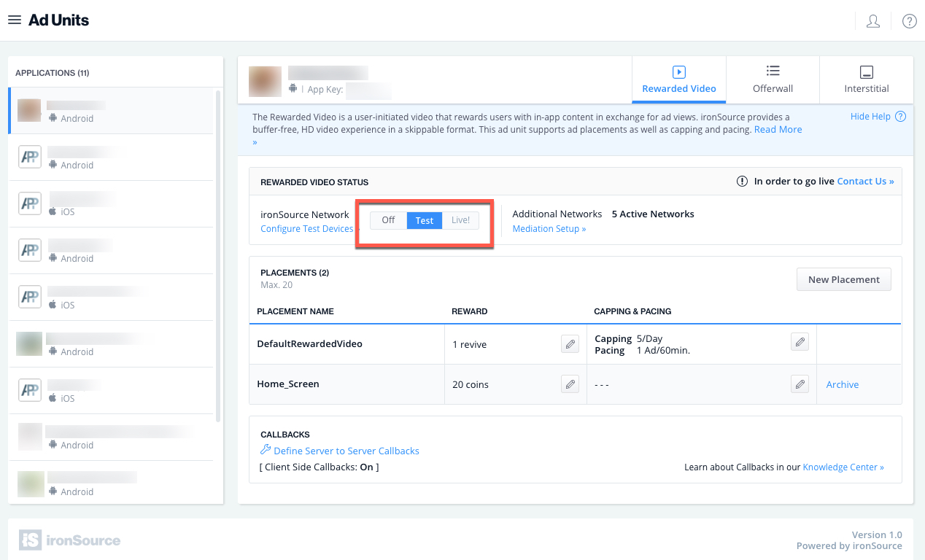The width and height of the screenshot is (925, 560).
Task: Edit Home_Screen capping and pacing
Action: [800, 384]
